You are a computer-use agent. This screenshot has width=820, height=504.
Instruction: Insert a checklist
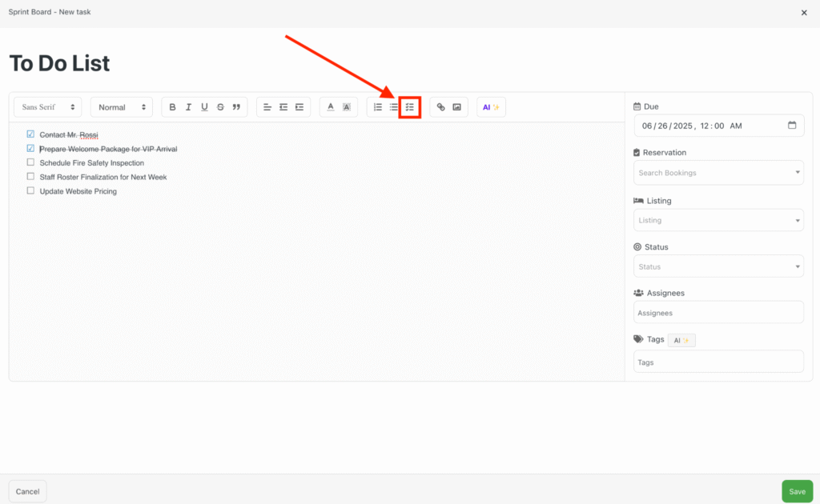coord(409,106)
